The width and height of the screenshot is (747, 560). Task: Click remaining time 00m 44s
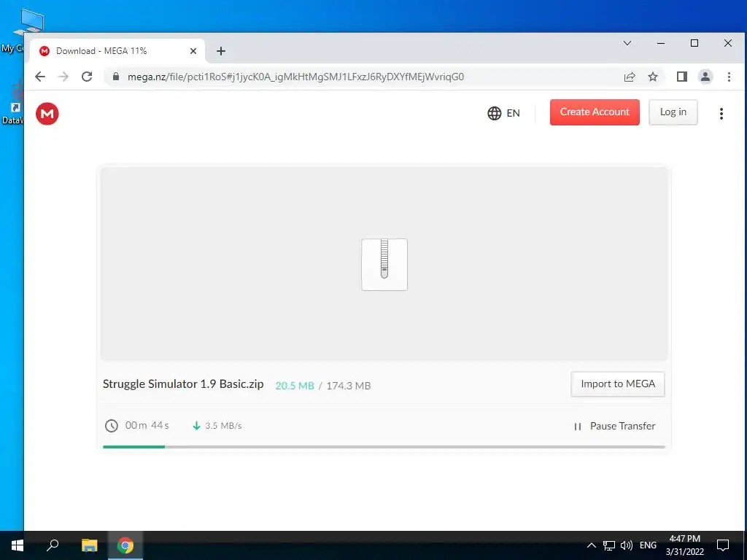(x=147, y=425)
